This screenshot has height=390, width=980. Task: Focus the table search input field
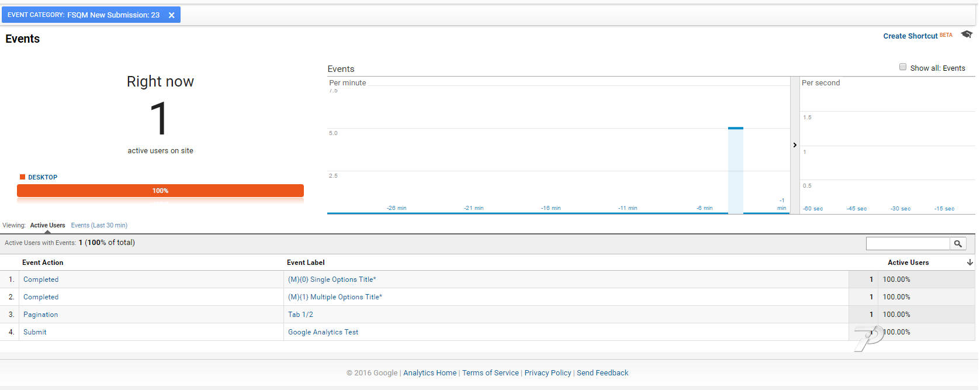(908, 244)
